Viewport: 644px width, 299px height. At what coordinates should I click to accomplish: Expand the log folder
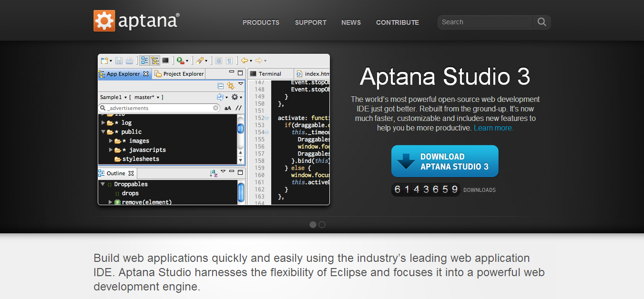[x=103, y=123]
